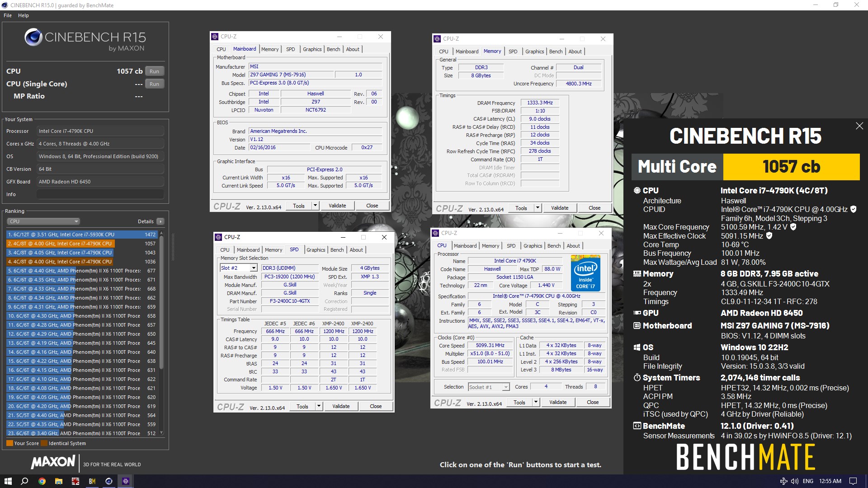Open BenchMate taskbar icon

click(92, 481)
